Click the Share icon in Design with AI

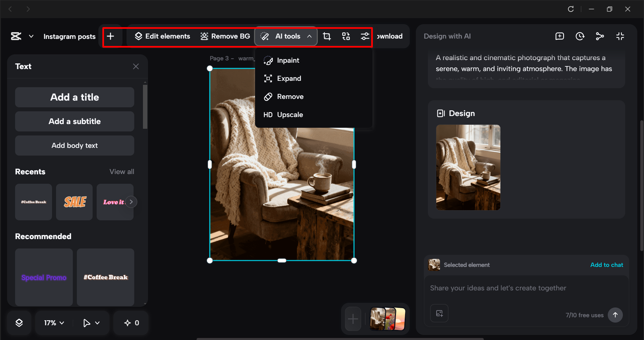(x=600, y=36)
